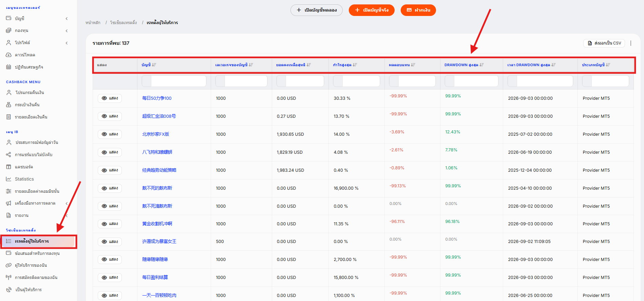Open account link 经典趋势动能策略
The image size is (644, 301).
pyautogui.click(x=159, y=170)
